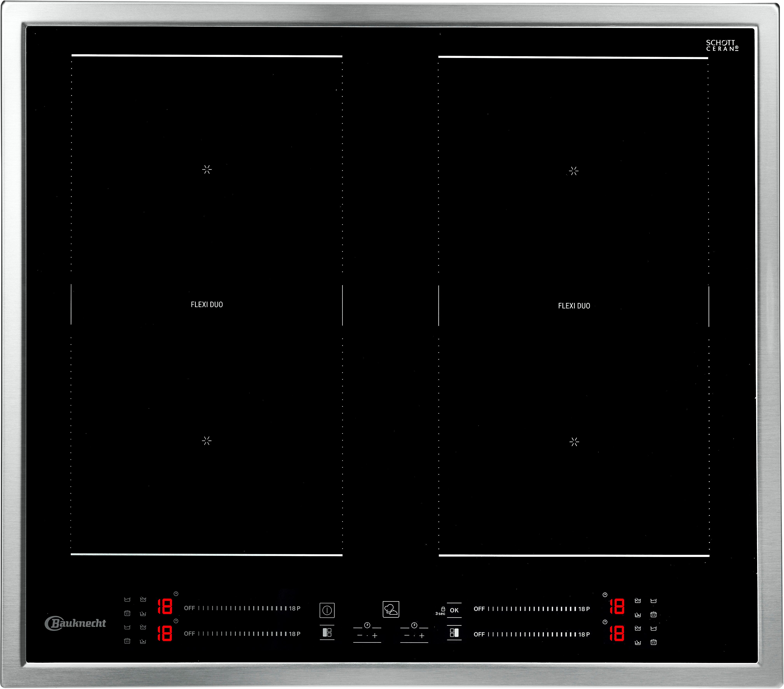Viewport: 784px width, 689px height.
Task: Tap the left timer clock icon
Action: tap(367, 625)
